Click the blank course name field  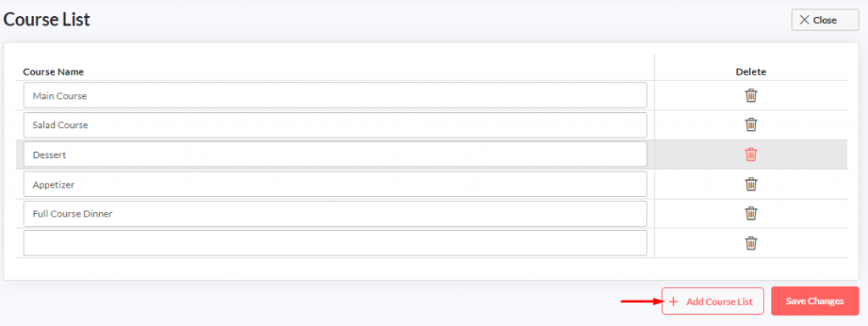[335, 243]
